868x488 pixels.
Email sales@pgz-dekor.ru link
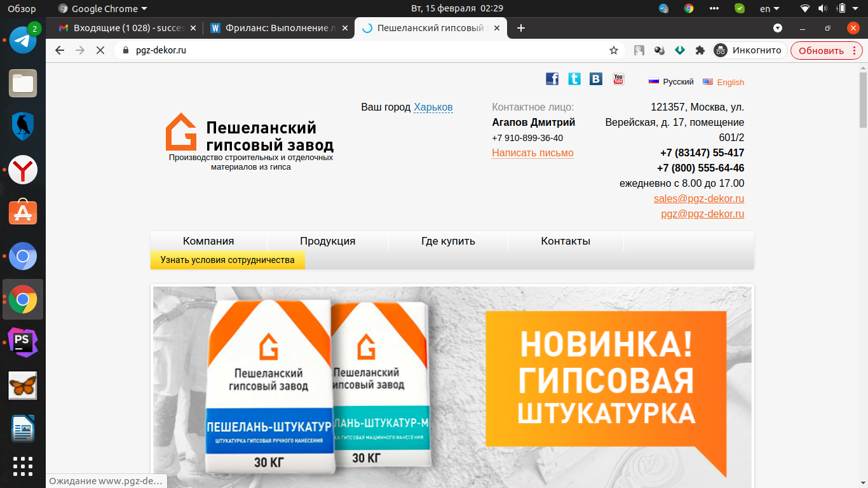pyautogui.click(x=699, y=198)
